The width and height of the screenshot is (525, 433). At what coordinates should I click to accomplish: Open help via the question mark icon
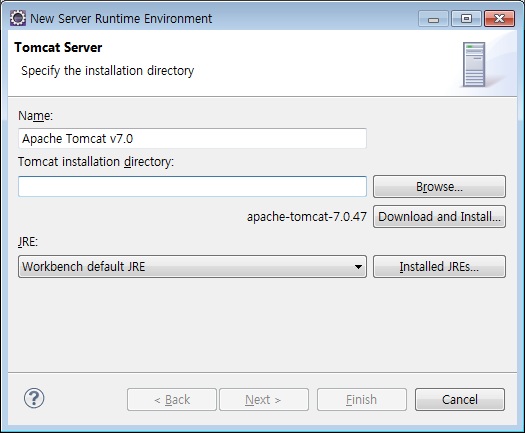[x=34, y=398]
